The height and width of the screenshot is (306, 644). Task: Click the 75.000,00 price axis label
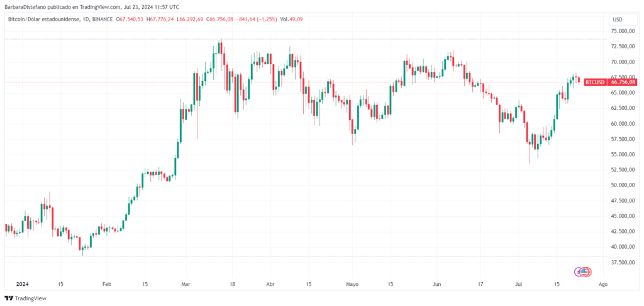[x=624, y=31]
